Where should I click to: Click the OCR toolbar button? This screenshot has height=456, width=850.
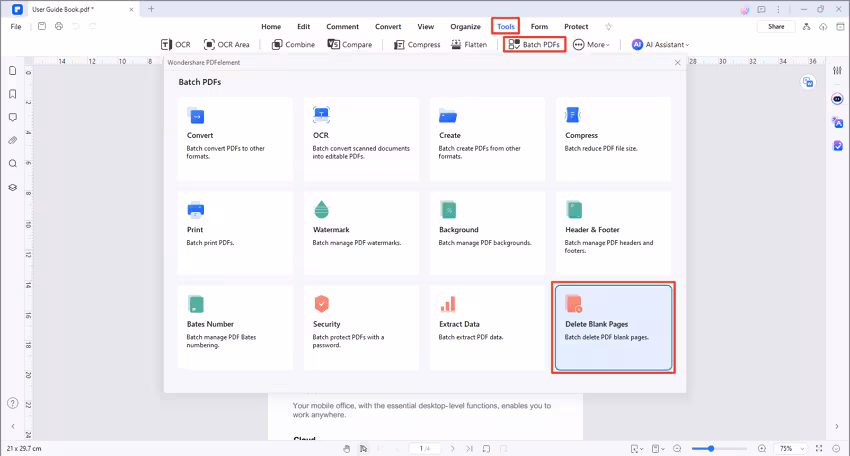176,44
